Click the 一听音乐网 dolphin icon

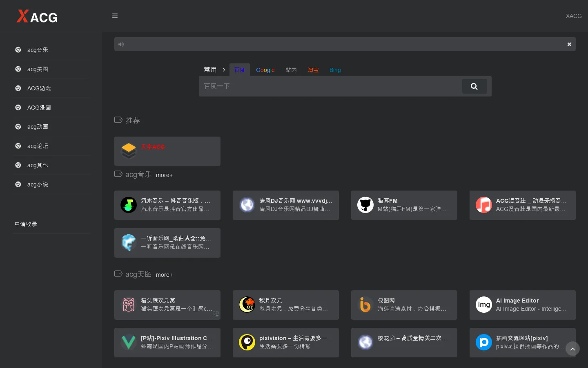[x=129, y=242]
